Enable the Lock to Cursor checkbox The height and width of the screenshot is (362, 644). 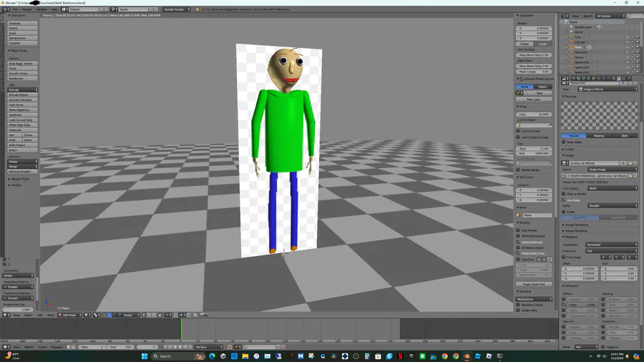tap(518, 131)
